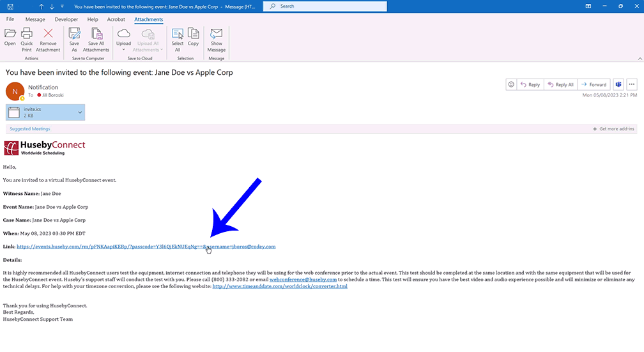Click into the Search box

pos(325,6)
